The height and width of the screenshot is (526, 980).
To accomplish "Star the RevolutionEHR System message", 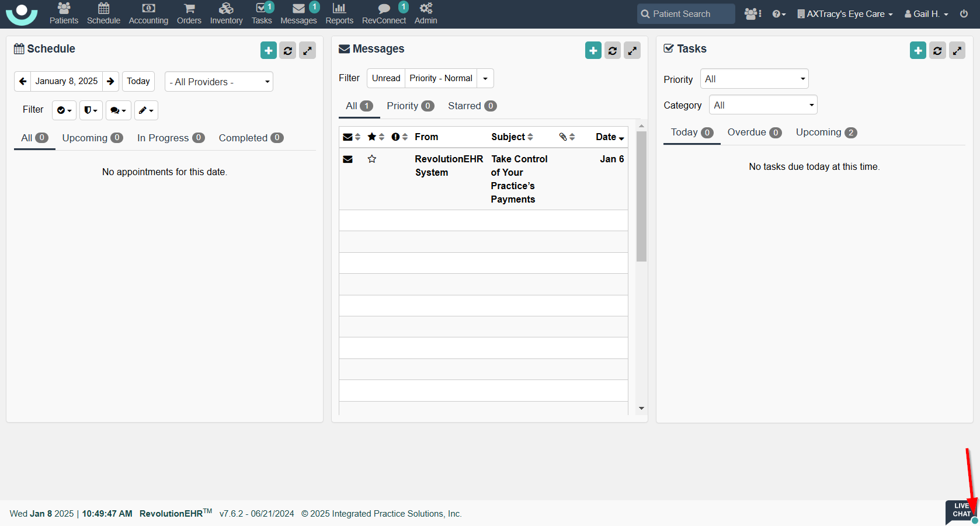I will click(x=371, y=159).
